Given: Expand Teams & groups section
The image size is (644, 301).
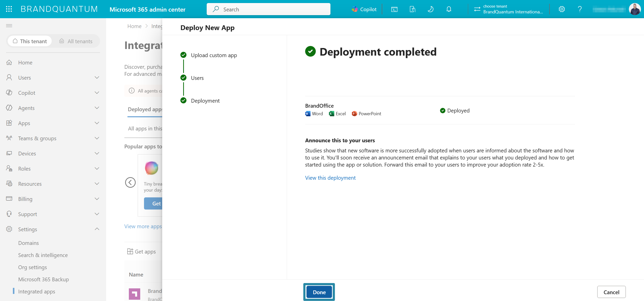Looking at the screenshot, I should click(97, 138).
